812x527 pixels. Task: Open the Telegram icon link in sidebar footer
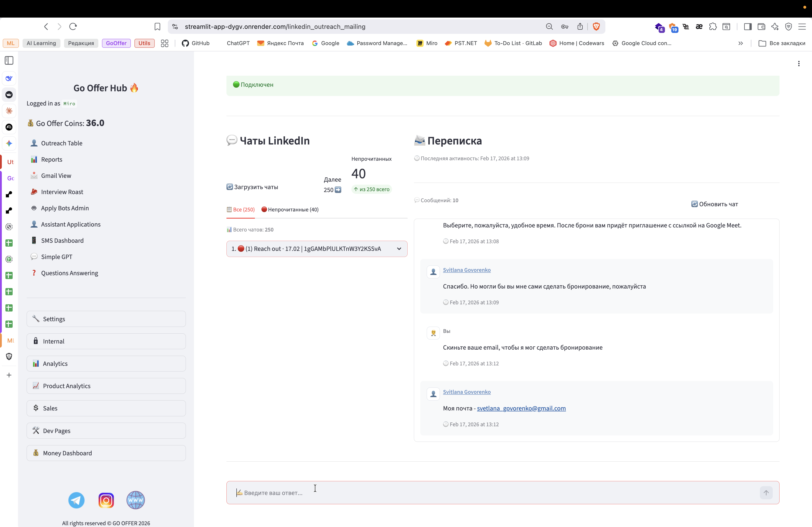click(x=76, y=500)
